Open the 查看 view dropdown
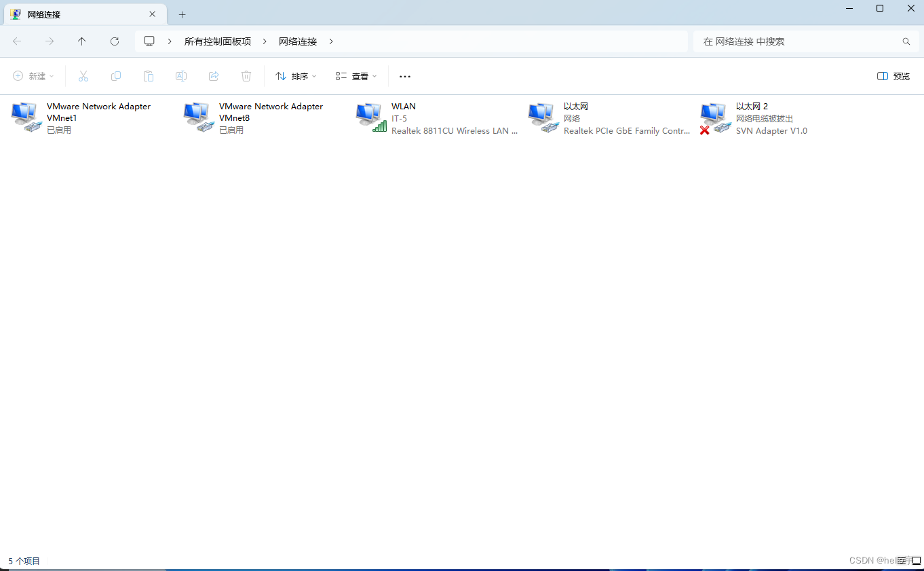 (x=356, y=76)
